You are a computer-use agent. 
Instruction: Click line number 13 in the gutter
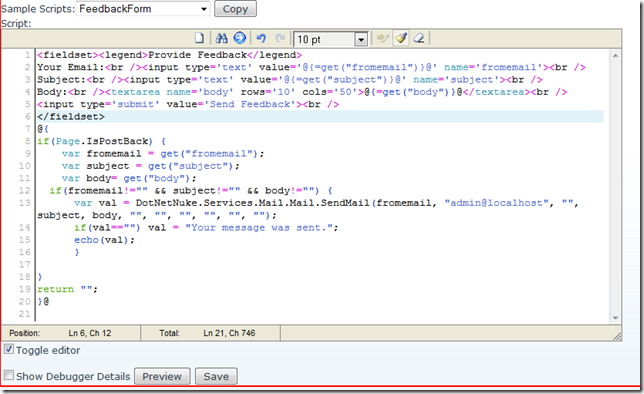tap(25, 203)
